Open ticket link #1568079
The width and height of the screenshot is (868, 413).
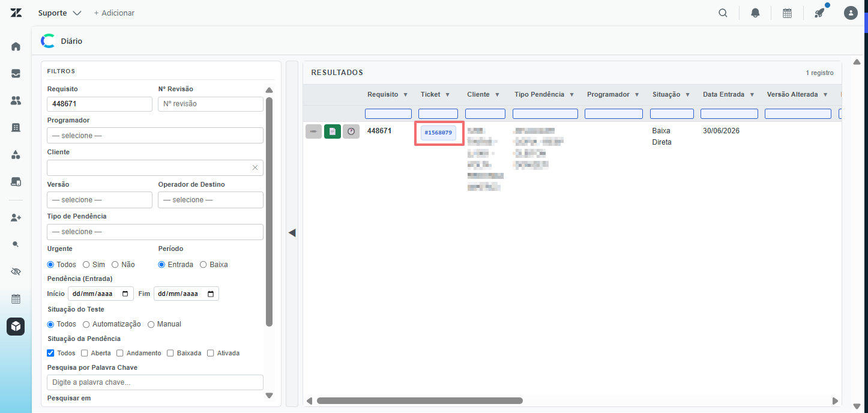click(438, 133)
